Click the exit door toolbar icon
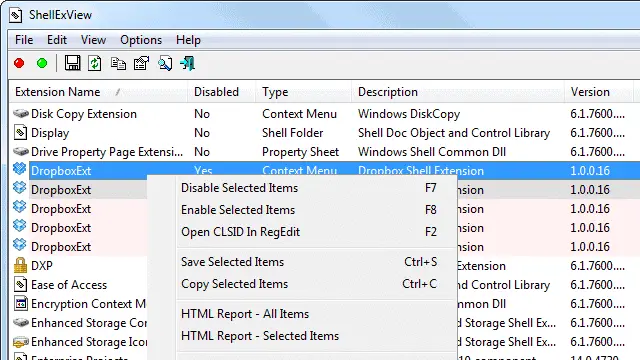Viewport: 640px width, 360px height. tap(187, 63)
